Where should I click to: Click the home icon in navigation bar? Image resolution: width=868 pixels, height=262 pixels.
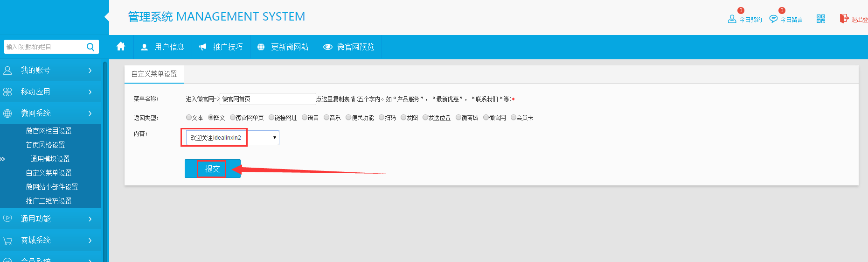pos(121,47)
